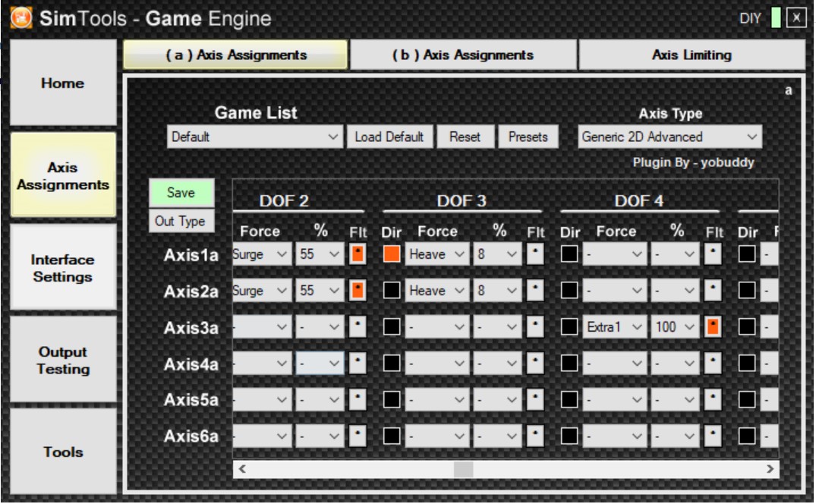The width and height of the screenshot is (816, 504).
Task: Click the "Axis5a" row label
Action: (191, 400)
